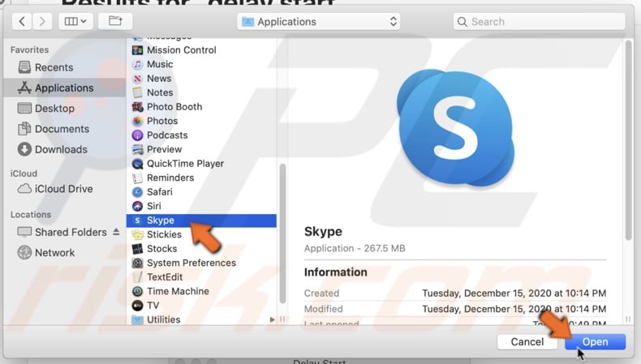Expand Utilities folder with its arrow
This screenshot has width=641, height=364.
click(x=272, y=319)
